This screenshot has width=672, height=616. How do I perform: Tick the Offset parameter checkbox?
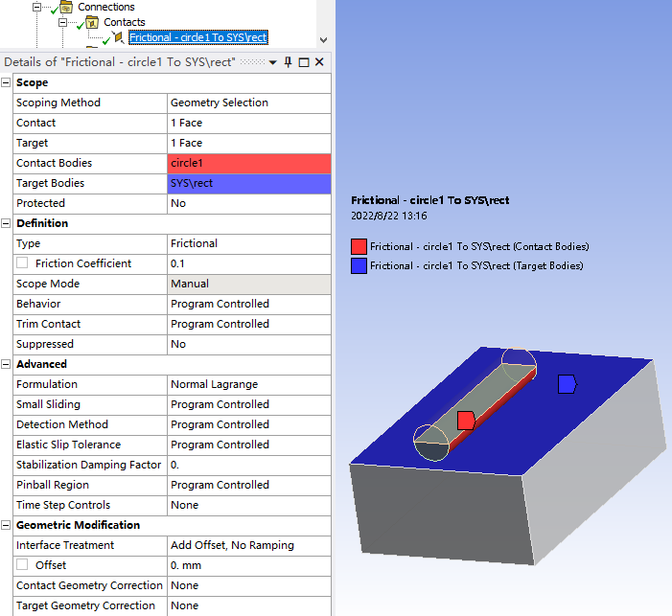click(x=22, y=564)
